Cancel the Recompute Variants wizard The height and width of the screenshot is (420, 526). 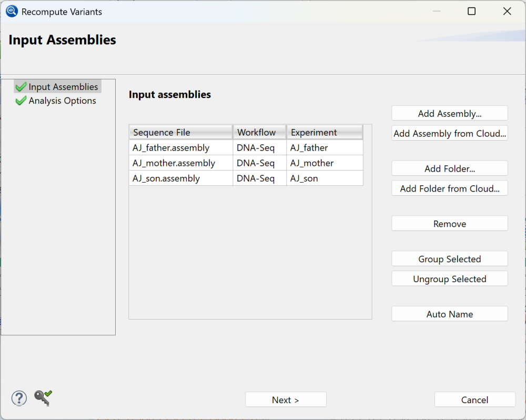(x=474, y=399)
